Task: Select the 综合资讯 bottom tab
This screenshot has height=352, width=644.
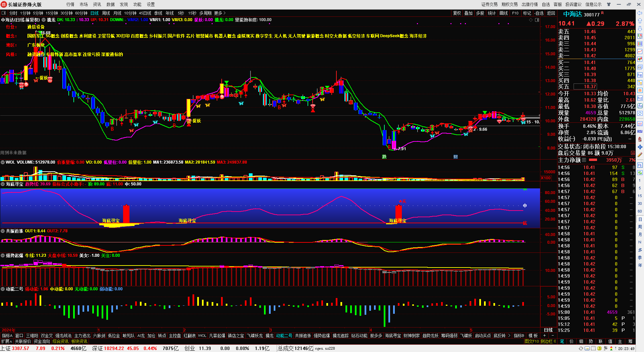Action: point(60,341)
